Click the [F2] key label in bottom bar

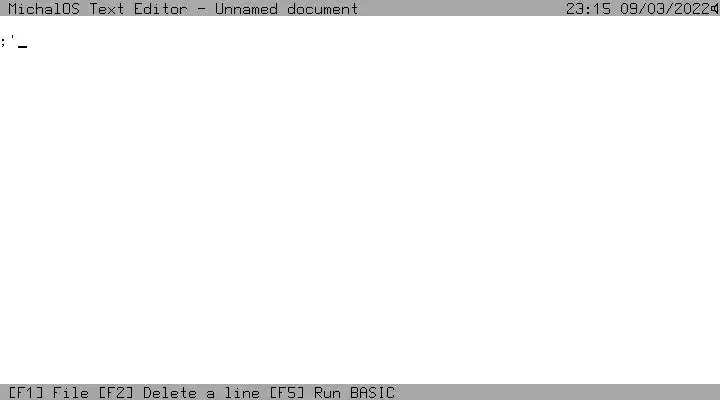coord(116,393)
